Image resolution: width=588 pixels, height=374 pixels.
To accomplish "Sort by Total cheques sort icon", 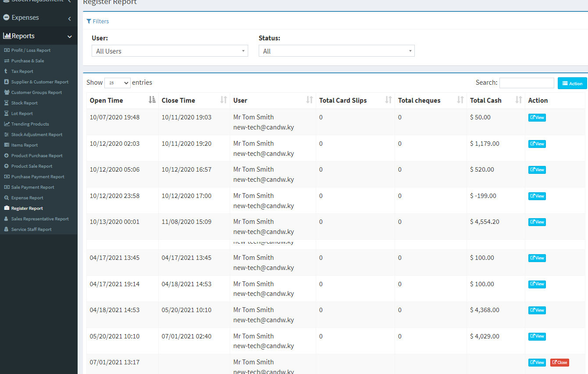I will [x=460, y=100].
